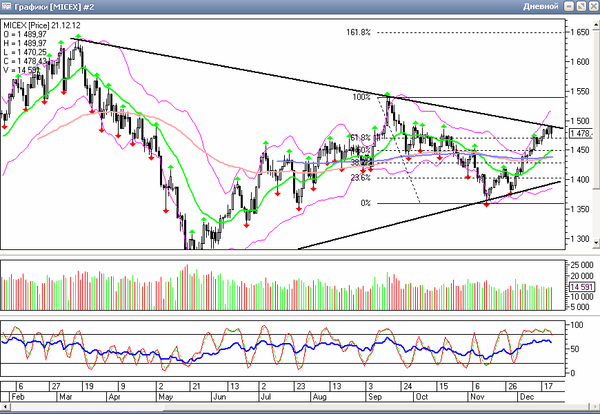
Task: Click the 100 oscillator axis label
Action: [x=577, y=325]
